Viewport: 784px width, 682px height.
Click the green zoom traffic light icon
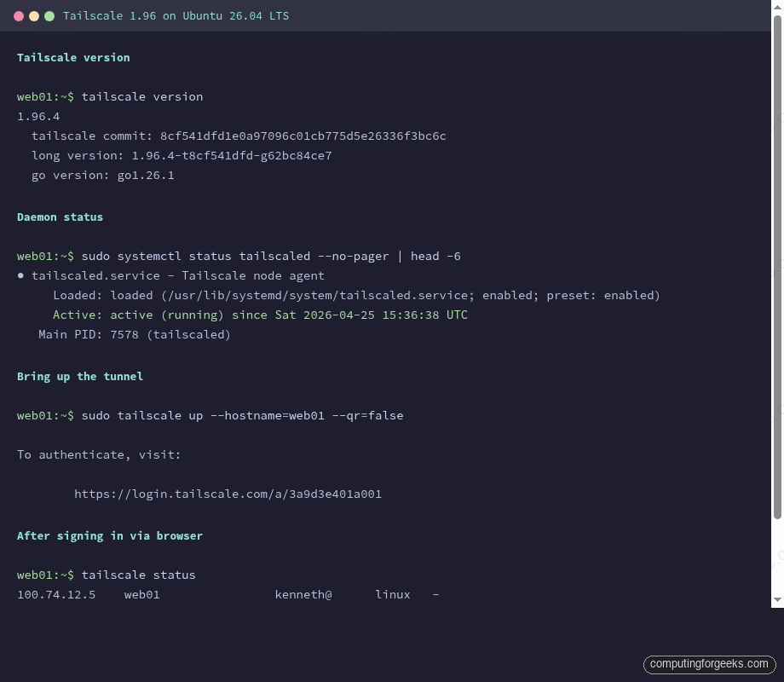click(49, 15)
